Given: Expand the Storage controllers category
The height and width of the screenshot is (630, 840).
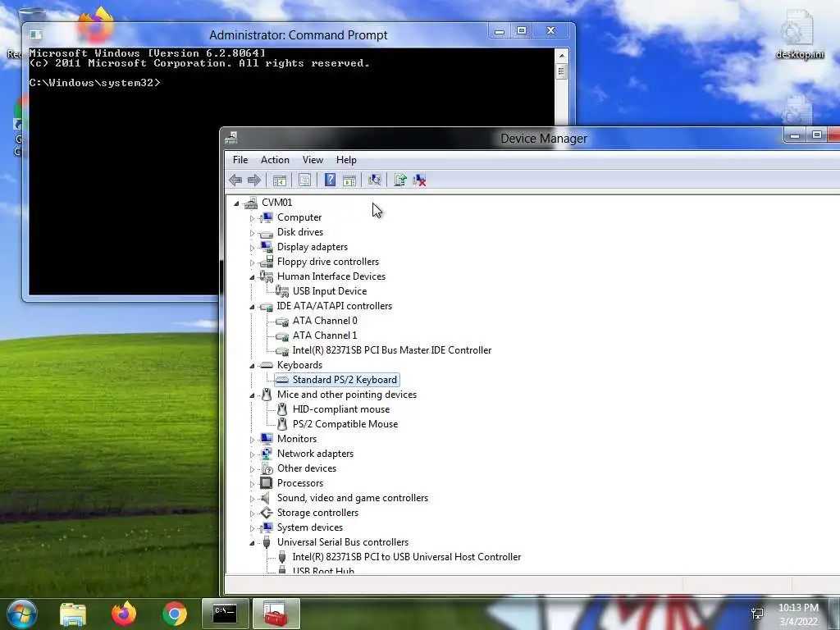Looking at the screenshot, I should [252, 514].
